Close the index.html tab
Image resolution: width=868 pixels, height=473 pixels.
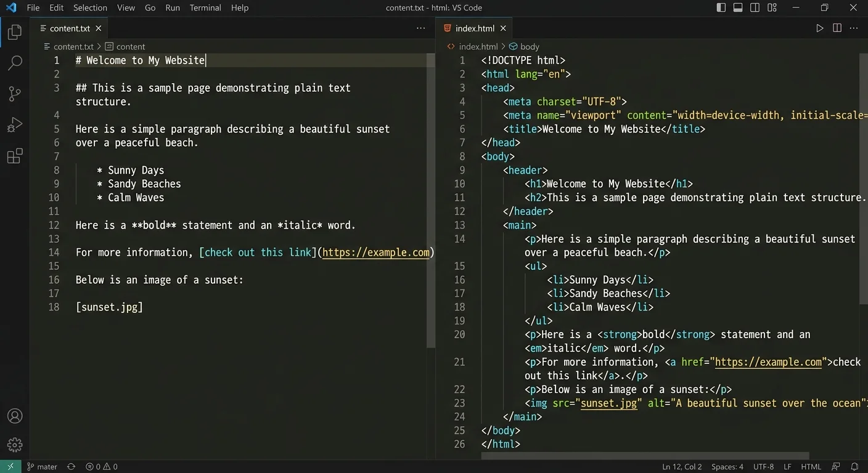click(503, 28)
